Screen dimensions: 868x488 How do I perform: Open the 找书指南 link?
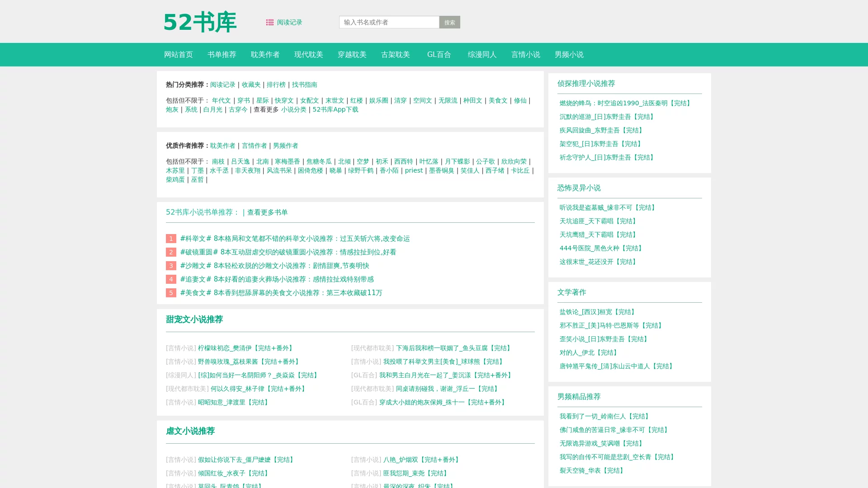coord(305,84)
